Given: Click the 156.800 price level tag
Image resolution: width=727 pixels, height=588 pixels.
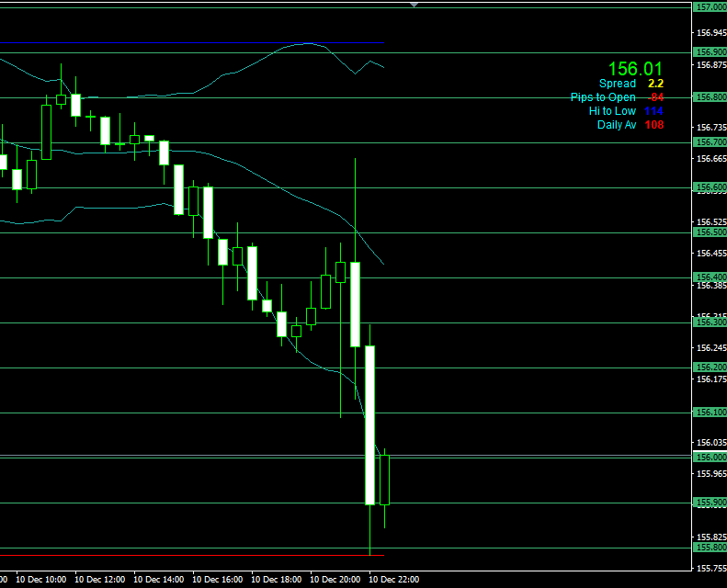Looking at the screenshot, I should click(x=710, y=97).
